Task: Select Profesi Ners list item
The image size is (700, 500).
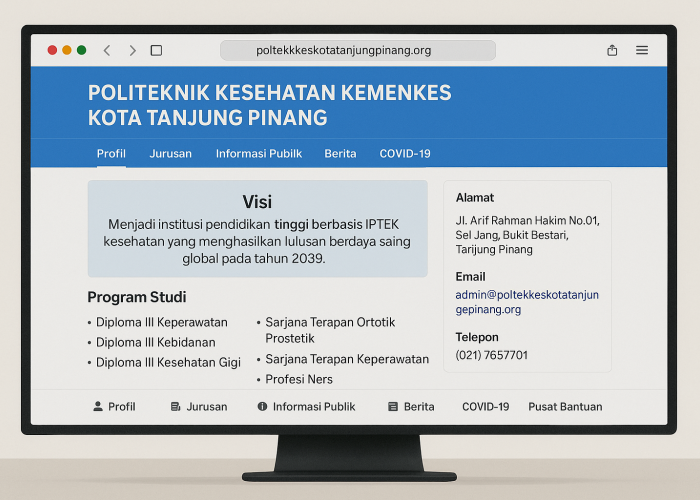Action: [x=299, y=379]
